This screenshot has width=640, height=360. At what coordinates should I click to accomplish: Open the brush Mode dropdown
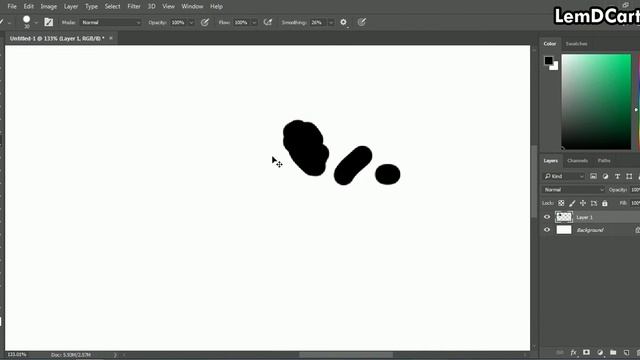(111, 22)
